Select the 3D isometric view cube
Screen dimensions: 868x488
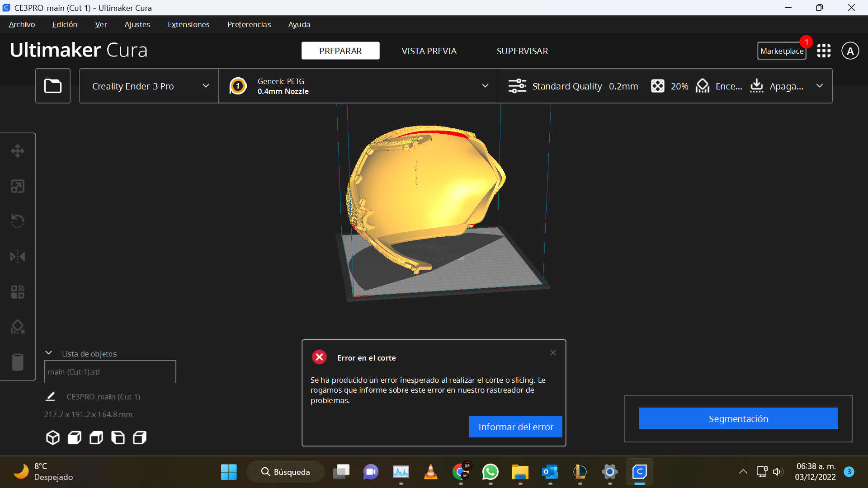pyautogui.click(x=52, y=437)
